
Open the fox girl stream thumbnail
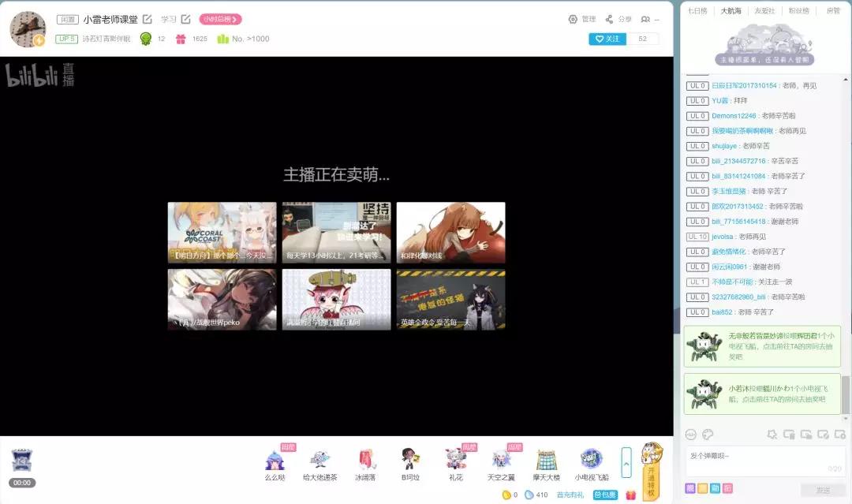(x=451, y=233)
